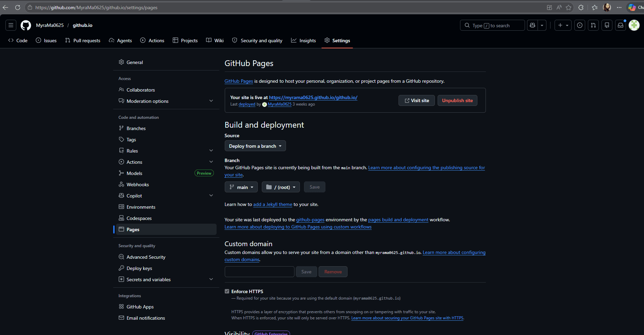Open Advanced Security settings
Image resolution: width=644 pixels, height=335 pixels.
click(x=166, y=257)
